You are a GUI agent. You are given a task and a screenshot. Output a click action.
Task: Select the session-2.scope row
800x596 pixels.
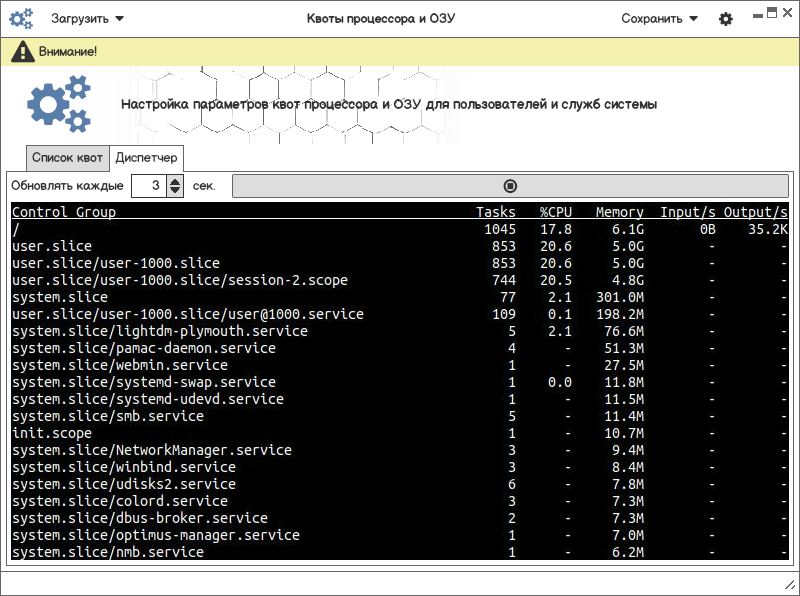399,280
